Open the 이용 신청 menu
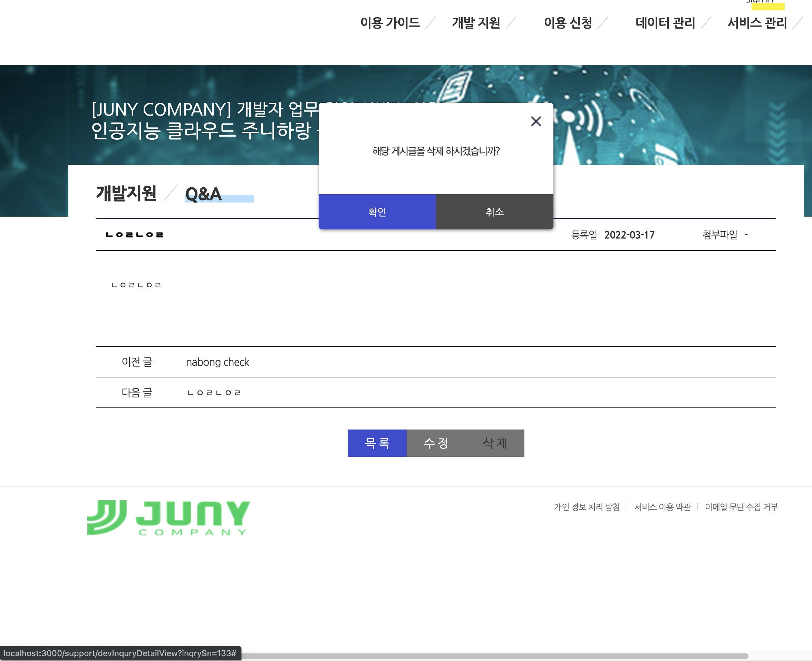 (x=568, y=23)
